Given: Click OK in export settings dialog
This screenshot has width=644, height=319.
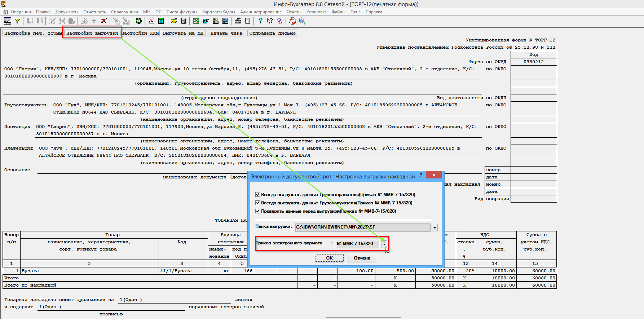Looking at the screenshot, I should (330, 258).
